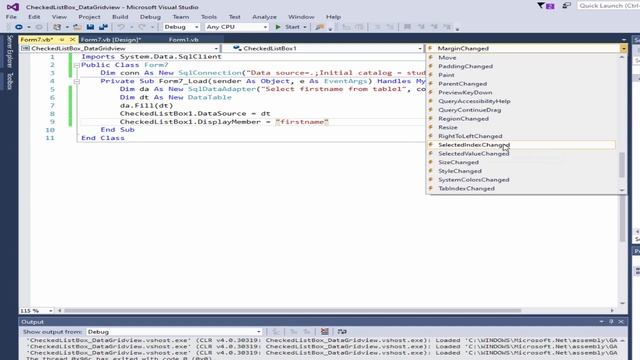Open the Test menu
The image size is (640, 360).
point(234,17)
